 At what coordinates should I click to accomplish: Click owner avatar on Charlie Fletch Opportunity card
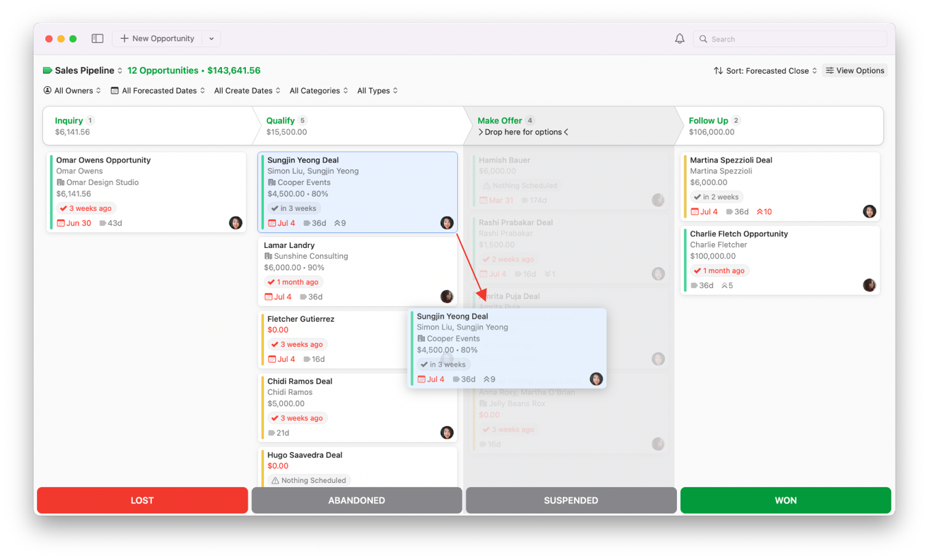(870, 285)
